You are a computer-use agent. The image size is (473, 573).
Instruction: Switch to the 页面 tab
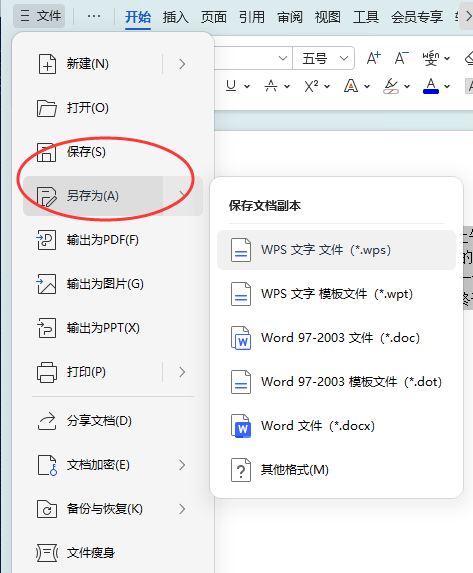[213, 17]
